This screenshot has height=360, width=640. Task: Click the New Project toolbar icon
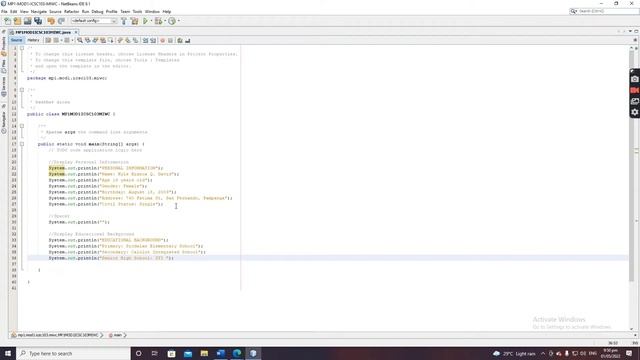pyautogui.click(x=18, y=21)
